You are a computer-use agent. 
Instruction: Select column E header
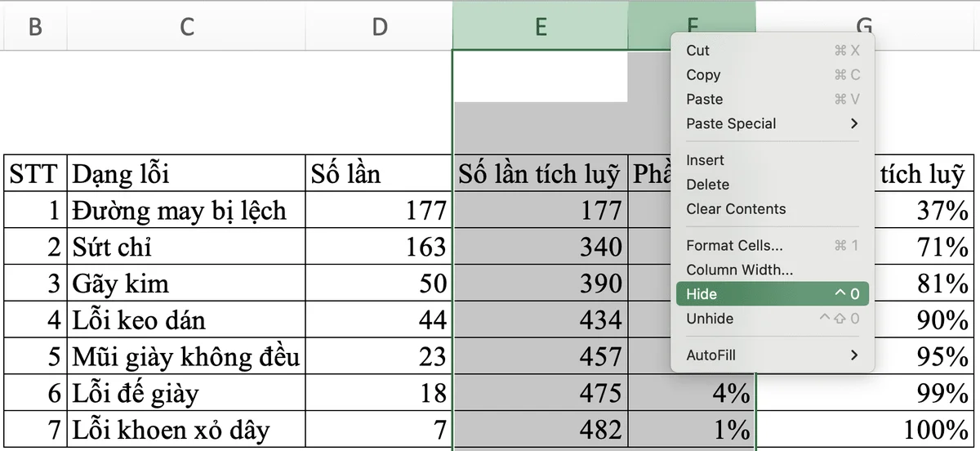[x=540, y=26]
